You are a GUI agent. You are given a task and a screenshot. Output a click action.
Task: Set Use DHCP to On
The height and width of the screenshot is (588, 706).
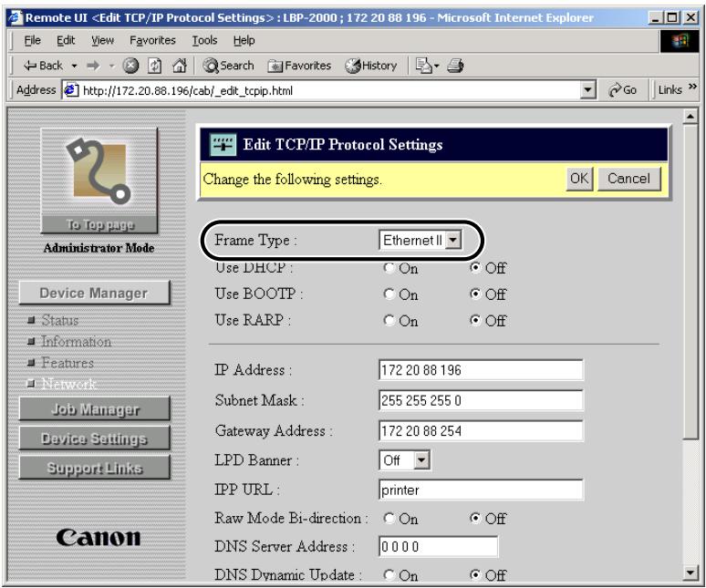[x=389, y=268]
